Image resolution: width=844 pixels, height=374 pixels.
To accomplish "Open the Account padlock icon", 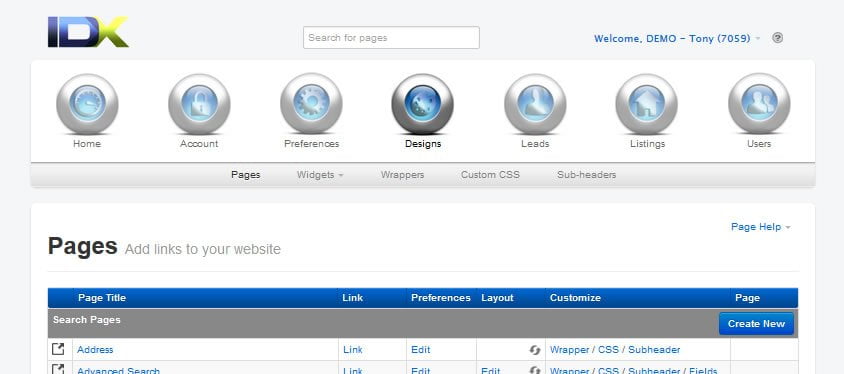I will [x=199, y=104].
